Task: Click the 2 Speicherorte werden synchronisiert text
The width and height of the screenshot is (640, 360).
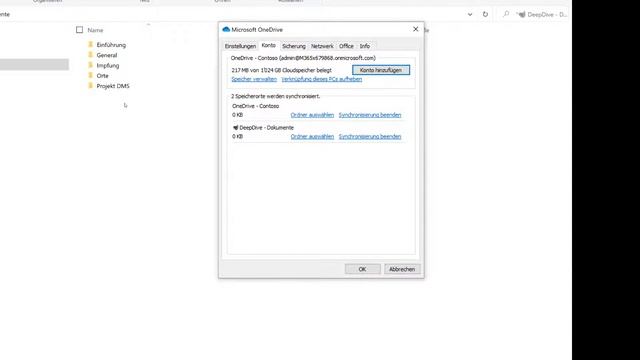Action: (x=276, y=96)
